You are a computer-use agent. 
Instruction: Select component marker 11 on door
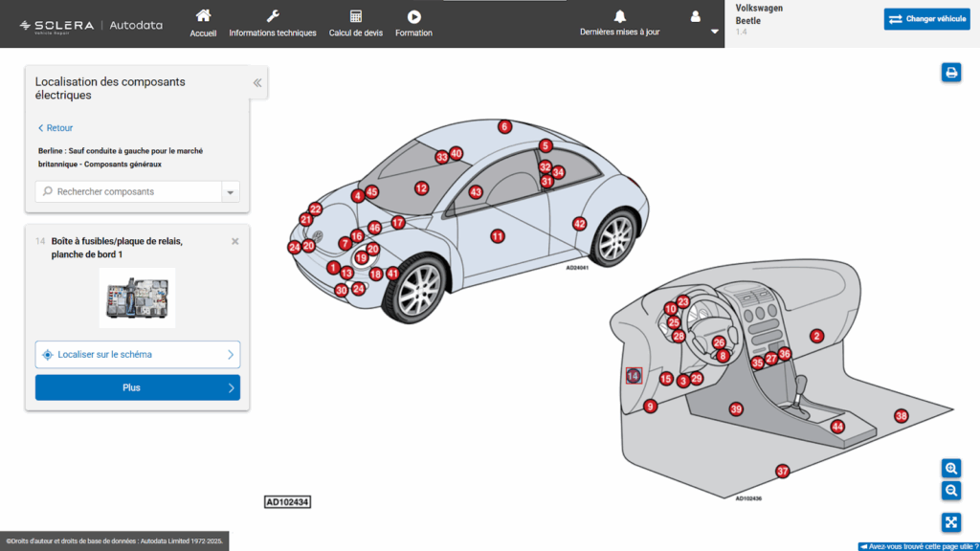click(498, 236)
